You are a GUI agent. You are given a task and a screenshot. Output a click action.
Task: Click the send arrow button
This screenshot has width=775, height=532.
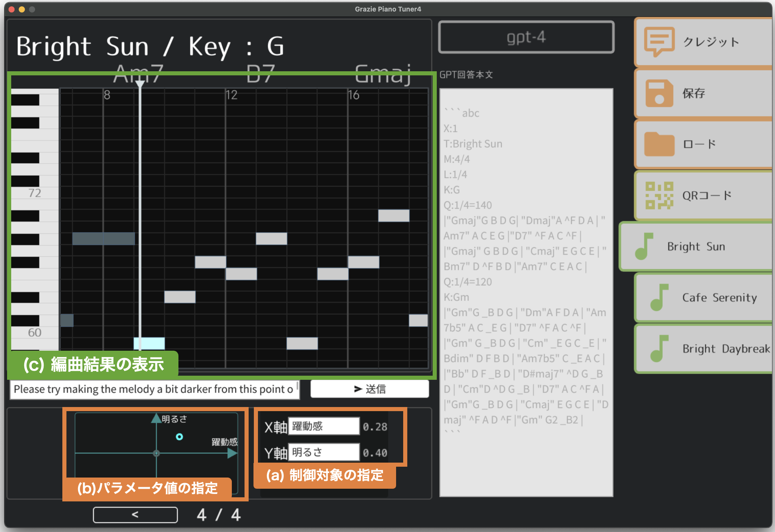pyautogui.click(x=370, y=389)
